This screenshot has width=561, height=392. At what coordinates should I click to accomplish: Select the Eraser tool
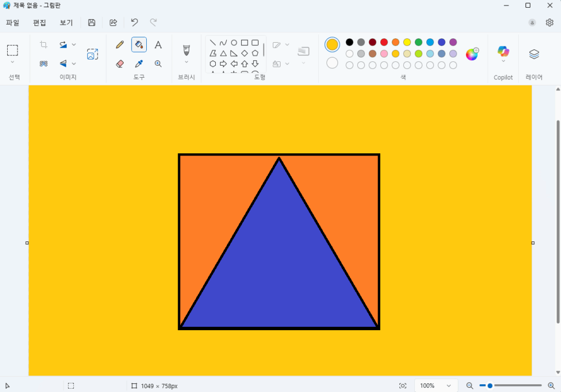[x=120, y=64]
